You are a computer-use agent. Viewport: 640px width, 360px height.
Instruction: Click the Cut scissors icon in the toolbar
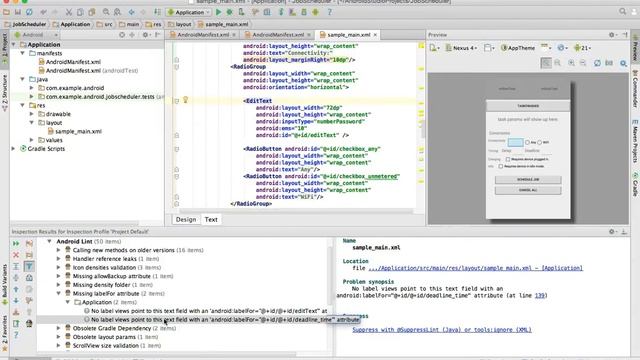[x=69, y=12]
